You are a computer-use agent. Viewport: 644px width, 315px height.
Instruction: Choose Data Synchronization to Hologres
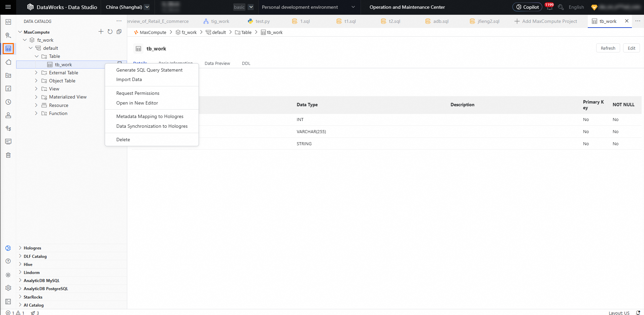tap(152, 126)
